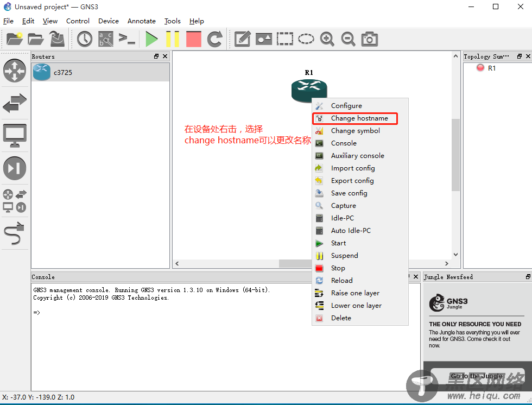This screenshot has width=532, height=405.
Task: Open the View menu
Action: coord(50,21)
